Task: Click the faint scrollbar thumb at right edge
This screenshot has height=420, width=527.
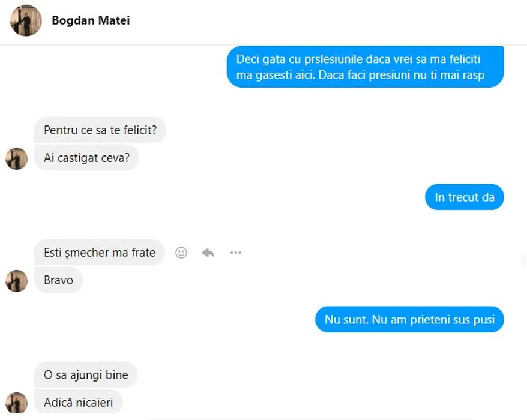Action: pos(523,261)
